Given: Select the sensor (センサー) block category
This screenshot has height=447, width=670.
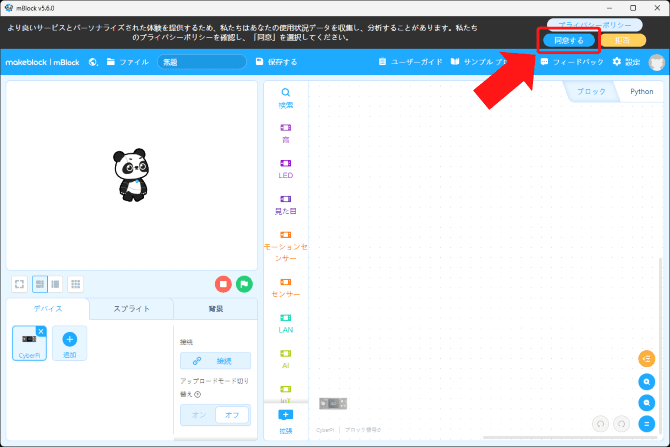Looking at the screenshot, I should click(286, 288).
